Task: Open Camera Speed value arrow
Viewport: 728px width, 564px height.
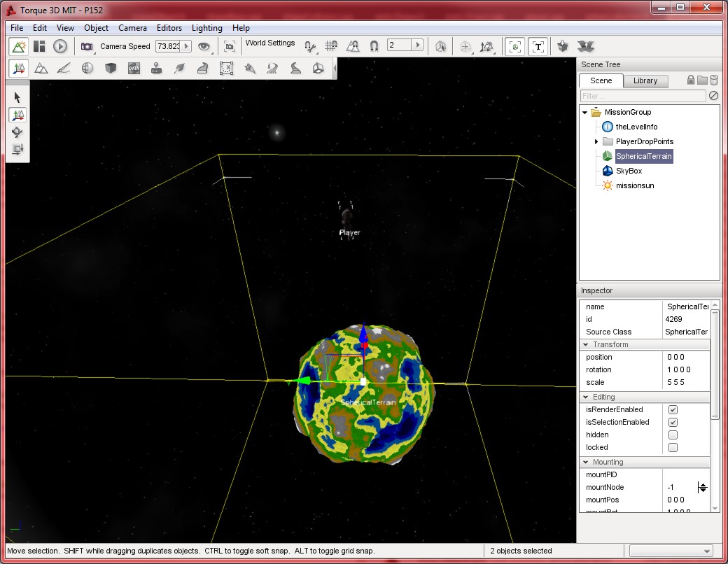Action: click(185, 46)
